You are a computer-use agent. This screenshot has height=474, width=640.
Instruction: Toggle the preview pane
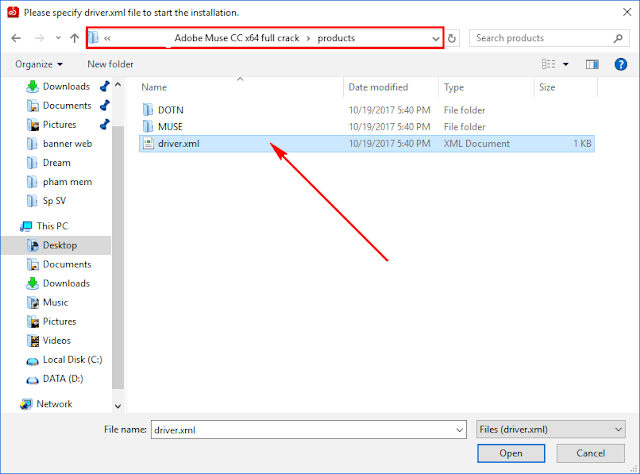[592, 64]
